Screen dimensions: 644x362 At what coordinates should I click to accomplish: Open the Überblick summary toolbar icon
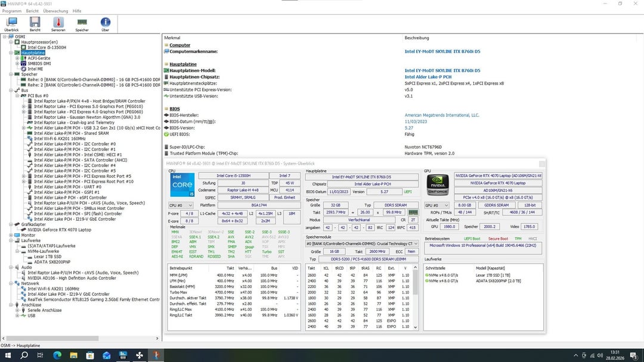11,23
